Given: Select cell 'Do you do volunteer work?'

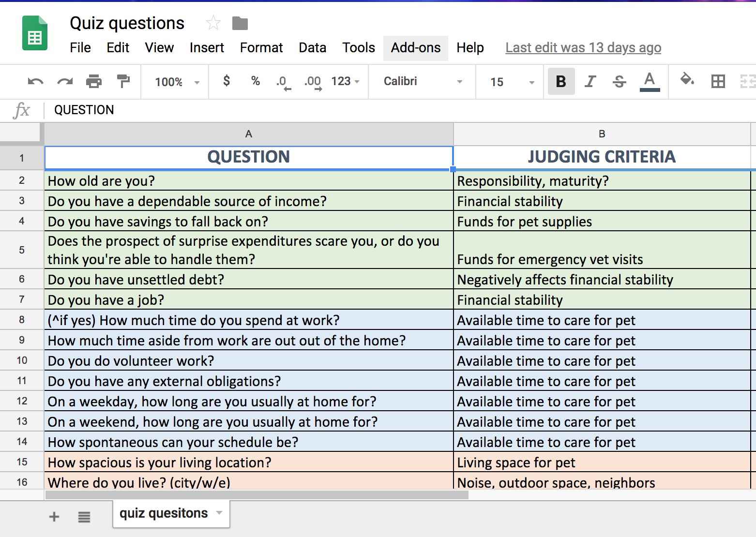Looking at the screenshot, I should pyautogui.click(x=249, y=360).
